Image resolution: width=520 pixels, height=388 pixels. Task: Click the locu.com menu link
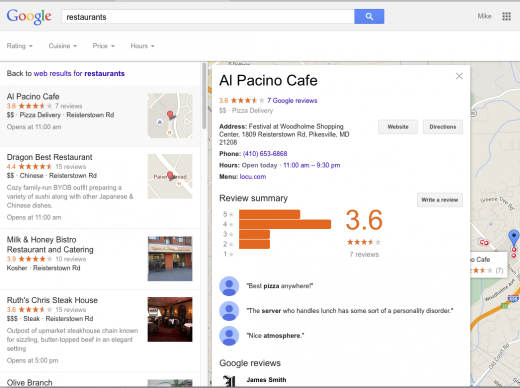(x=253, y=177)
